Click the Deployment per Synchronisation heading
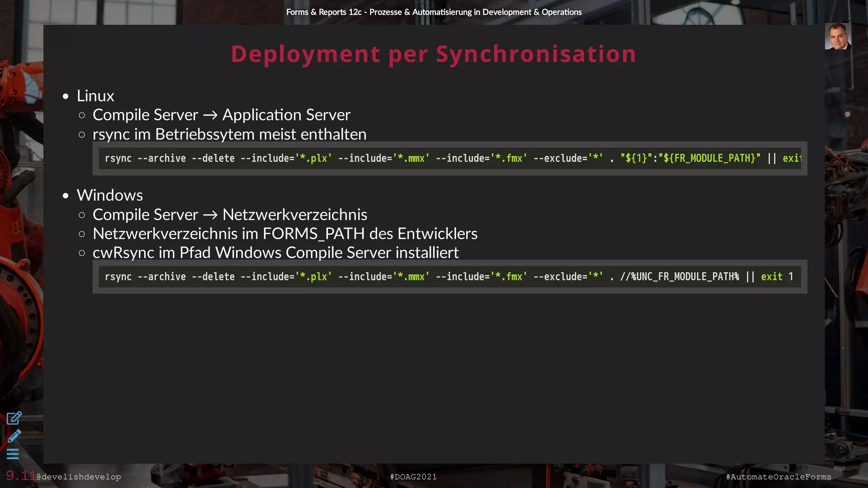Image resolution: width=868 pixels, height=488 pixels. (434, 54)
